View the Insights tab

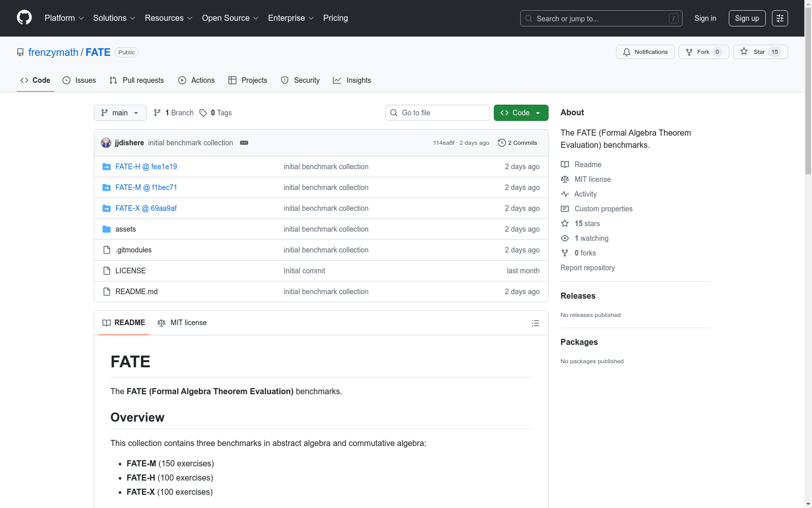[x=352, y=80]
